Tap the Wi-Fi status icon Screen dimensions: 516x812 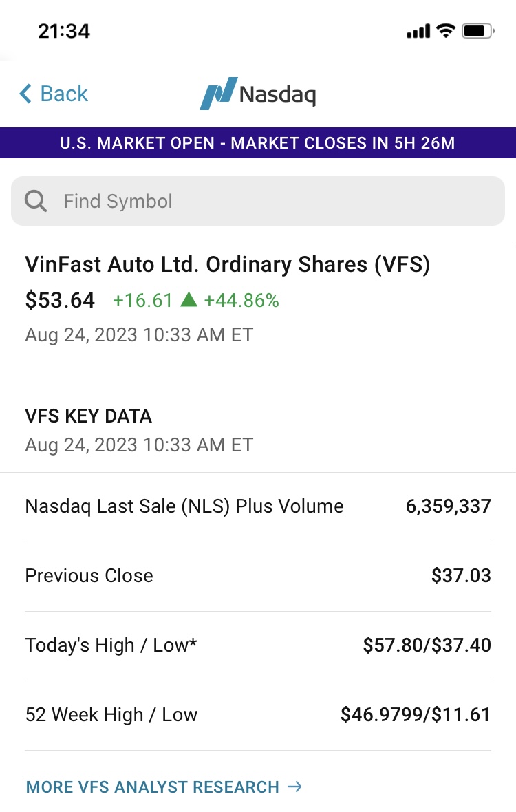point(446,31)
